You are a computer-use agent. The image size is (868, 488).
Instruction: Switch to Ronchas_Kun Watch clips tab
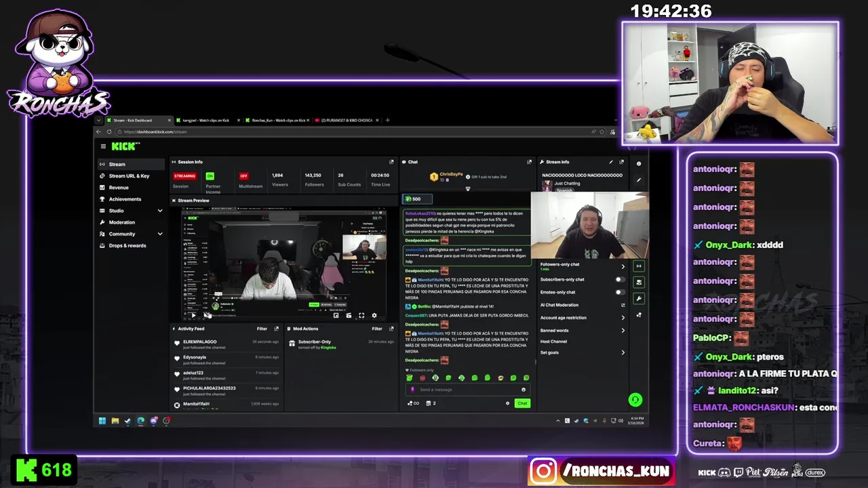point(279,120)
